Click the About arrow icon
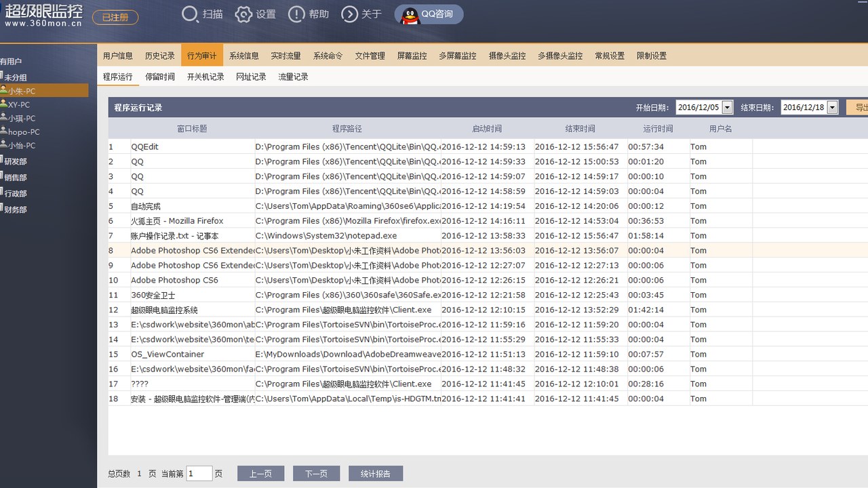The height and width of the screenshot is (488, 868). click(x=349, y=14)
